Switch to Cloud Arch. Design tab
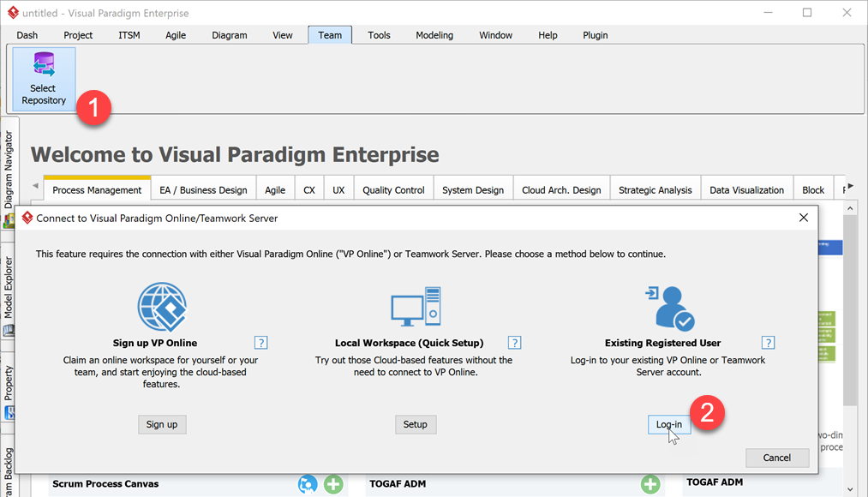 tap(561, 190)
